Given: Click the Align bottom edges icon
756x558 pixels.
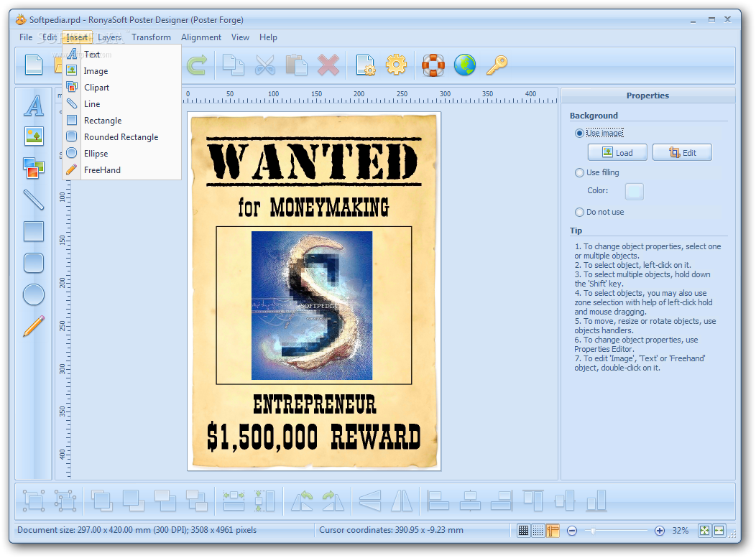Looking at the screenshot, I should (x=596, y=501).
